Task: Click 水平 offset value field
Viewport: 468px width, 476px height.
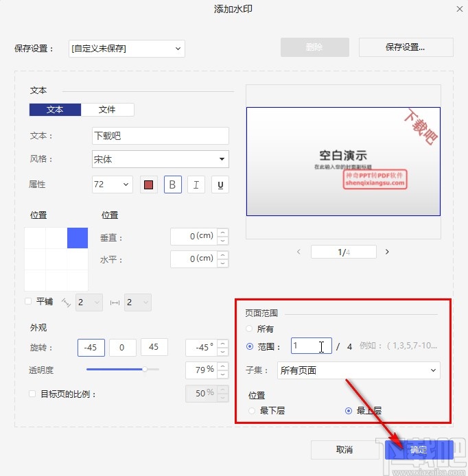Action: [x=194, y=259]
